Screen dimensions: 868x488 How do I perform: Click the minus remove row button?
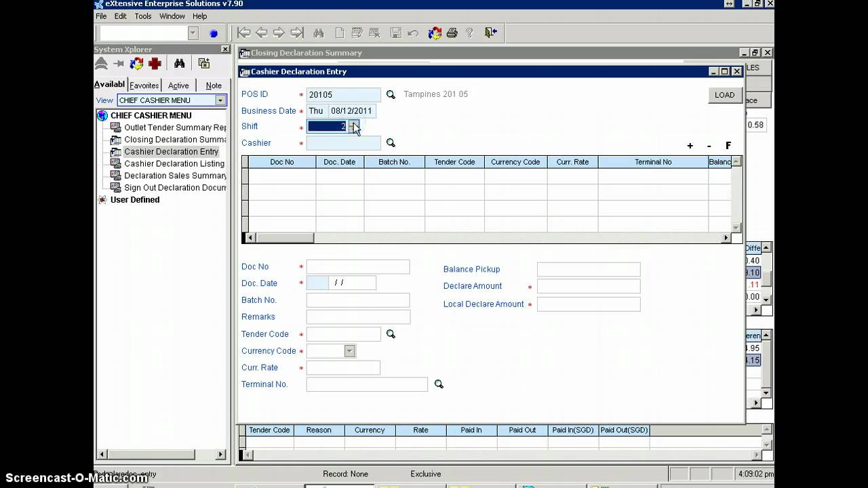[x=709, y=146]
